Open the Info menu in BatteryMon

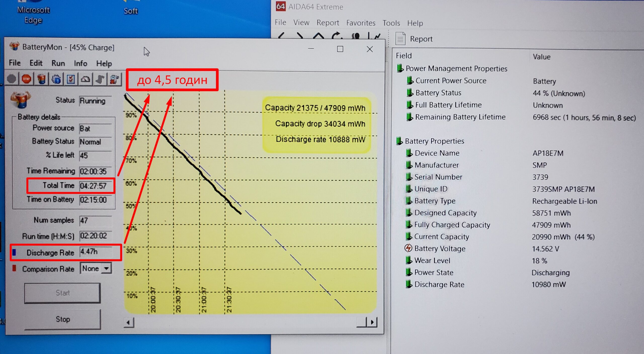tap(80, 63)
